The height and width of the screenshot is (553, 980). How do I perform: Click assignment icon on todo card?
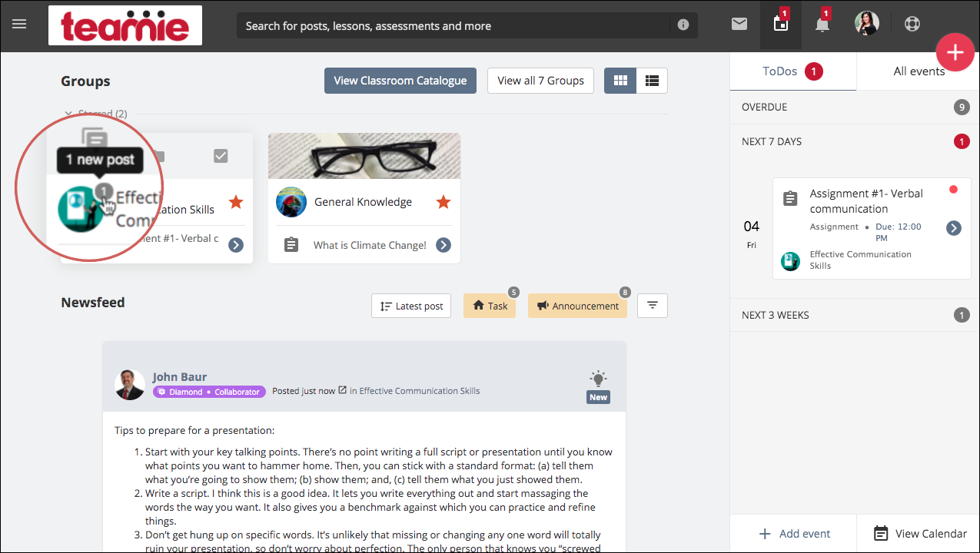[790, 199]
